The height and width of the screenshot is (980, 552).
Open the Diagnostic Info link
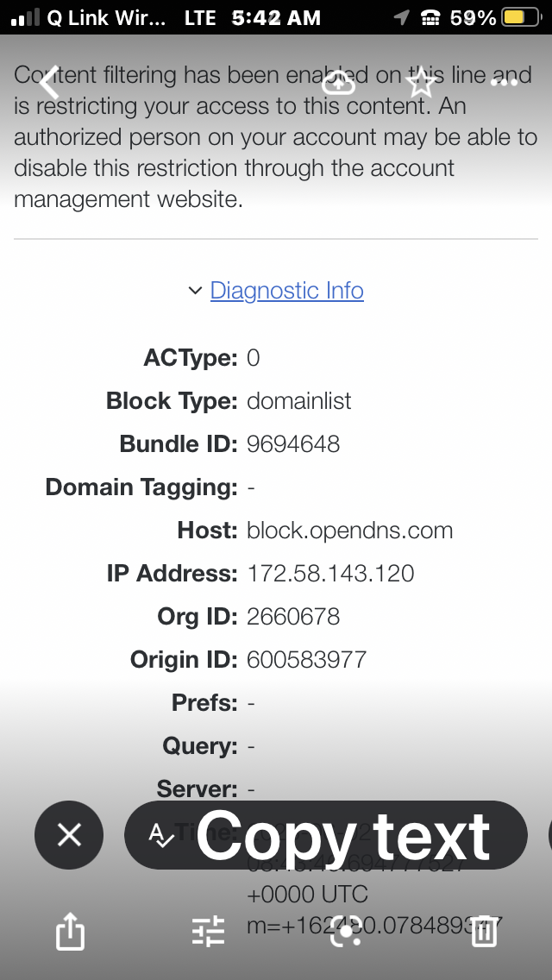(286, 291)
